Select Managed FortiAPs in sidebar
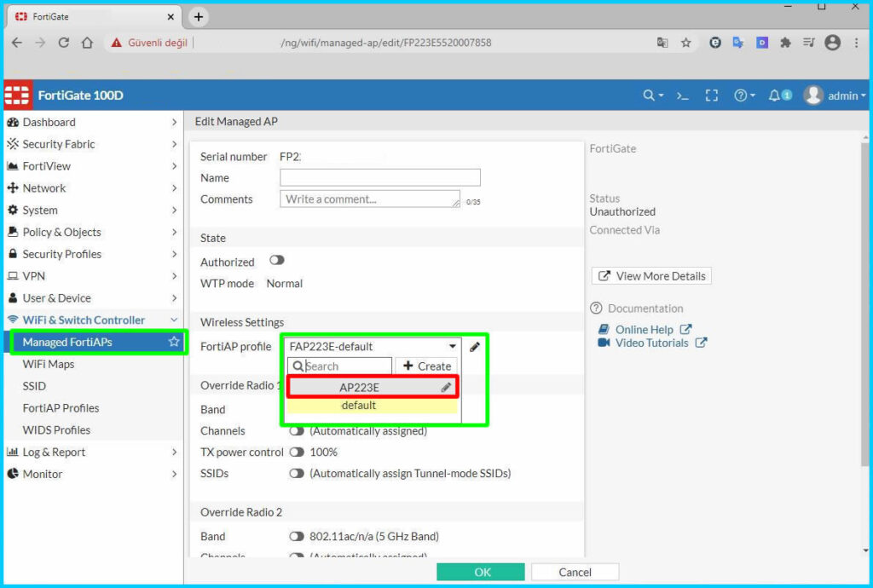 95,342
